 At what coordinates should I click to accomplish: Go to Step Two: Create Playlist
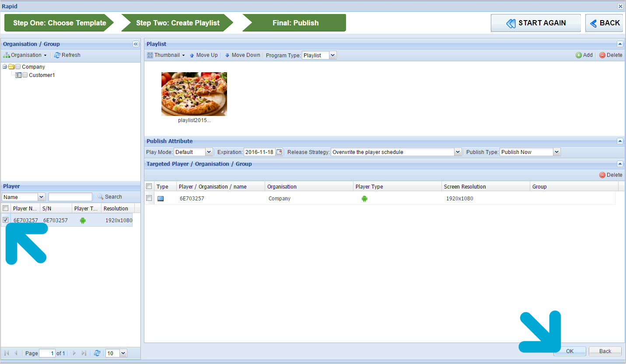[x=178, y=23]
